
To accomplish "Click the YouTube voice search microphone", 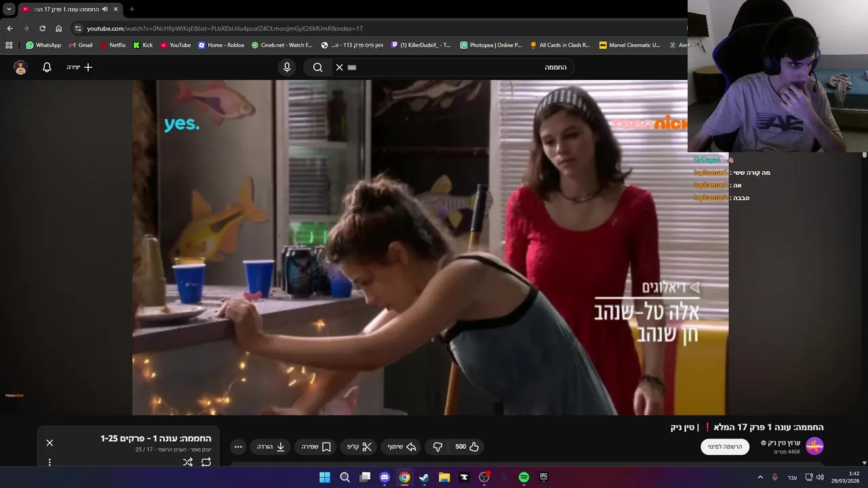I will tap(287, 67).
